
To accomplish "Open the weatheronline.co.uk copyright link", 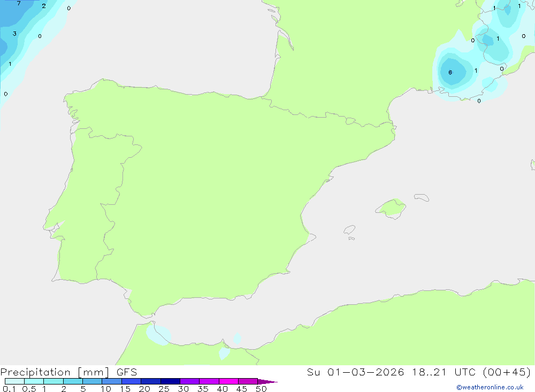I will click(x=490, y=387).
